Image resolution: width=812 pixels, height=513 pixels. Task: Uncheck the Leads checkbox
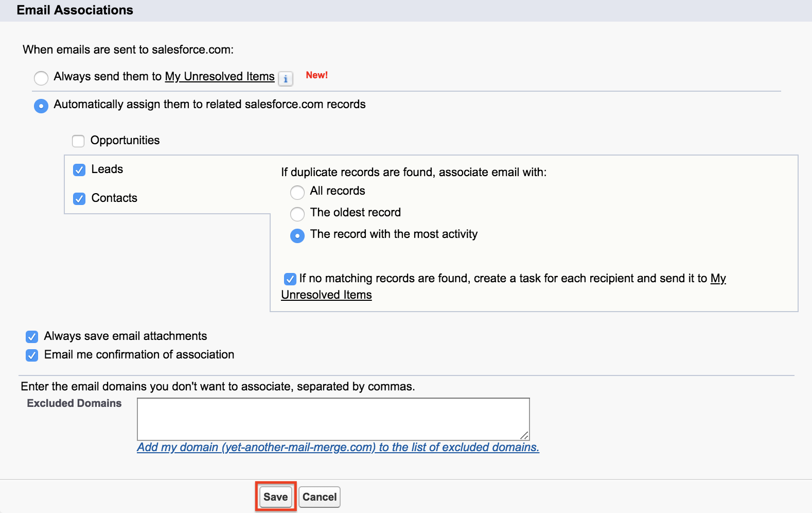[x=79, y=170]
